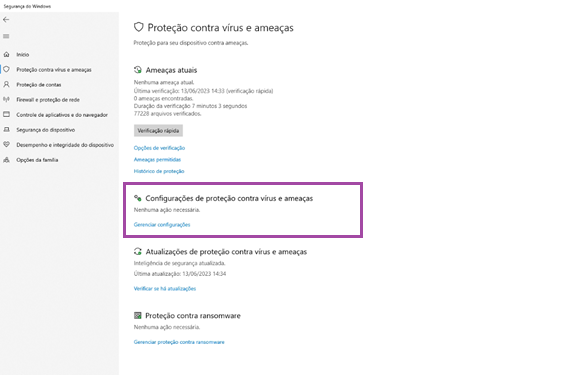Click Verificar se há atualizações link
Screen dimensions: 565x375
pyautogui.click(x=165, y=289)
